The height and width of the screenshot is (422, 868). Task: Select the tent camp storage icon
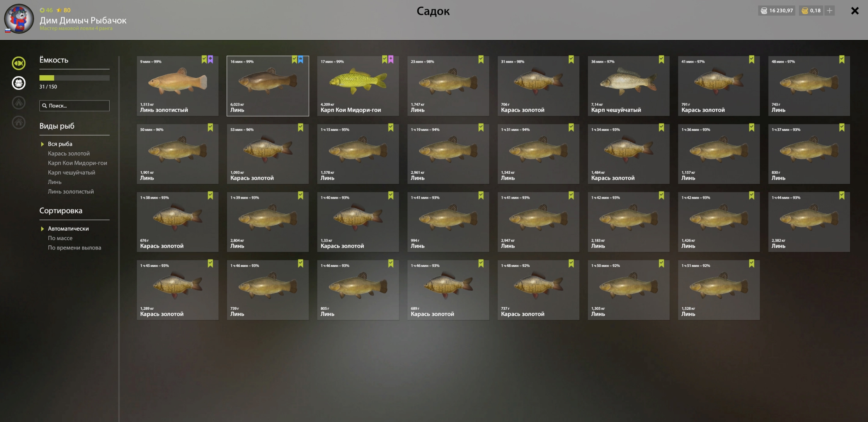pyautogui.click(x=19, y=103)
